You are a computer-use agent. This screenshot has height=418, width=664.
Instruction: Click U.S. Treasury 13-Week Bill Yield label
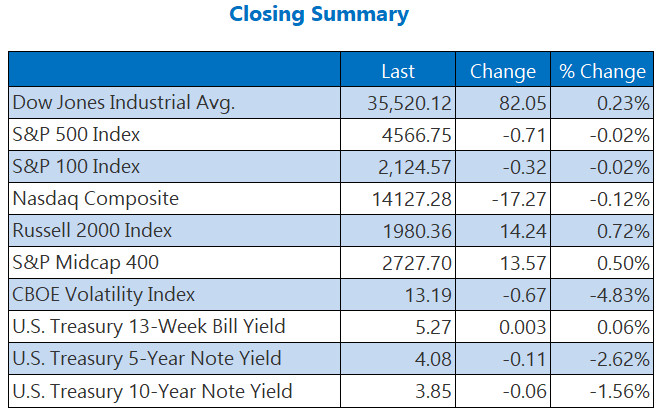149,326
